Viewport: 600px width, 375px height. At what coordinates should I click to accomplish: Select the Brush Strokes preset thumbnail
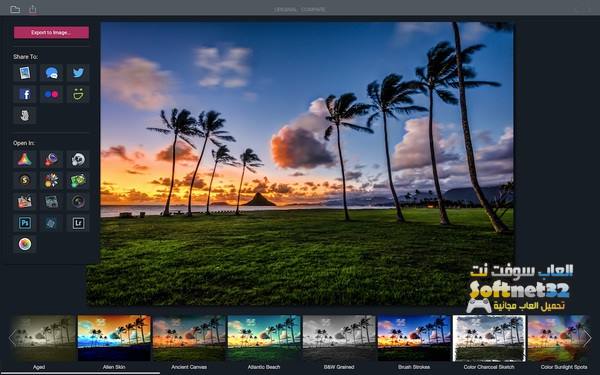(x=414, y=338)
